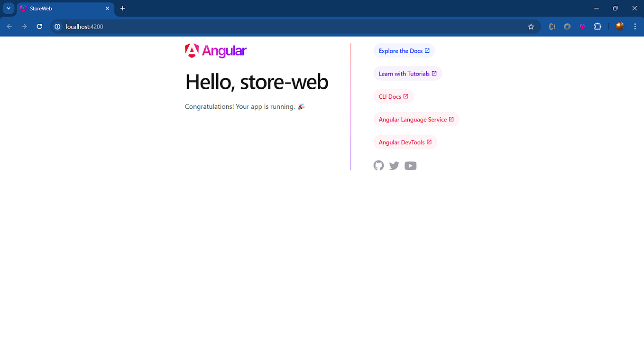Click the site information icon in address bar

pyautogui.click(x=57, y=27)
